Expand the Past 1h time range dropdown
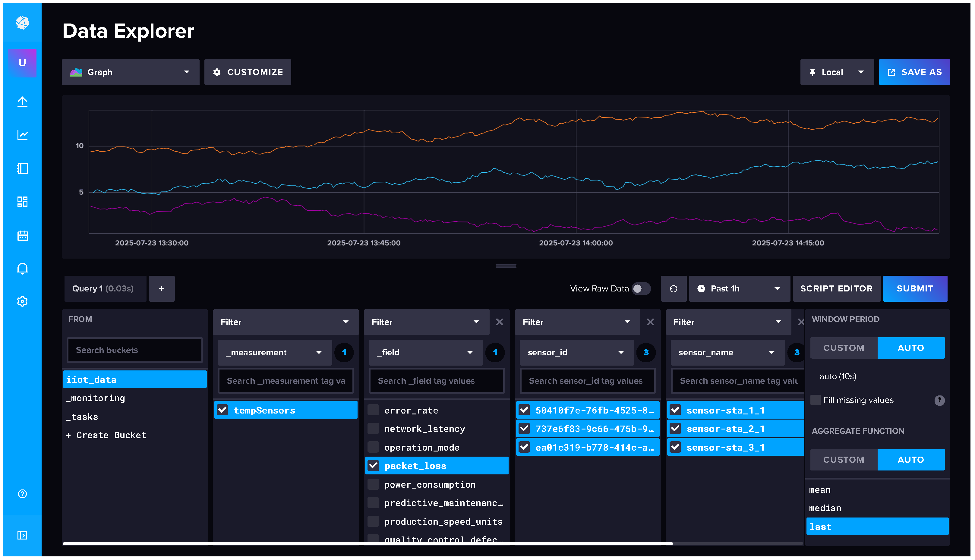 click(x=739, y=288)
